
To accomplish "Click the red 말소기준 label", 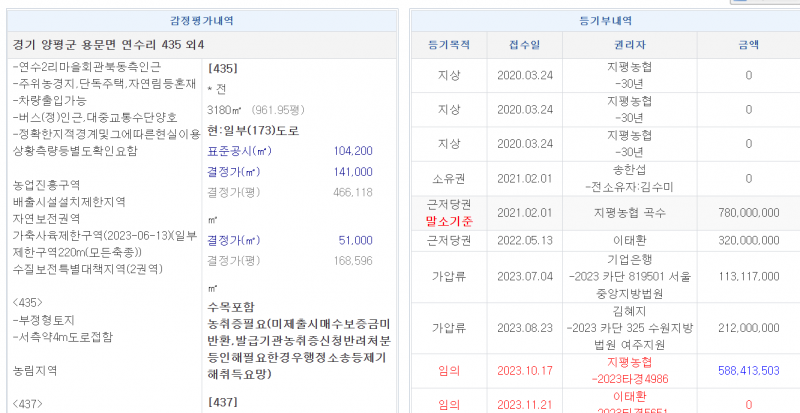I will coord(448,221).
